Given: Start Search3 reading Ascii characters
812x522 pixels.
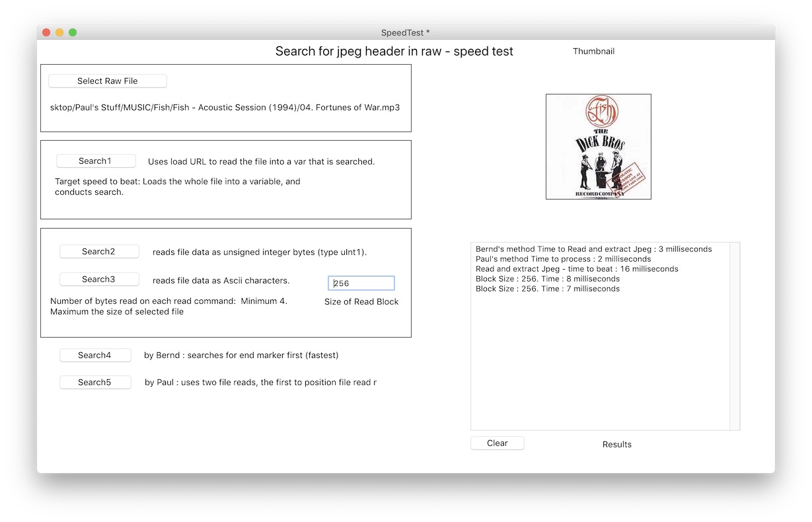Looking at the screenshot, I should 99,280.
